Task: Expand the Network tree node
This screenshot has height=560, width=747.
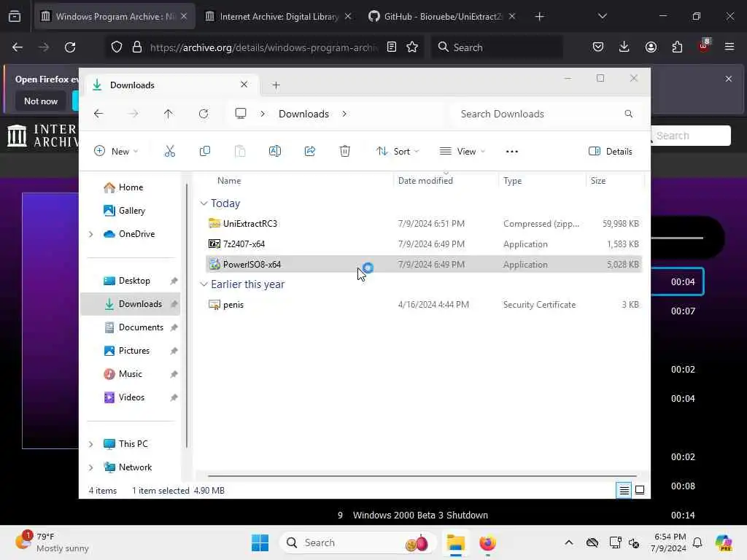Action: click(x=91, y=467)
